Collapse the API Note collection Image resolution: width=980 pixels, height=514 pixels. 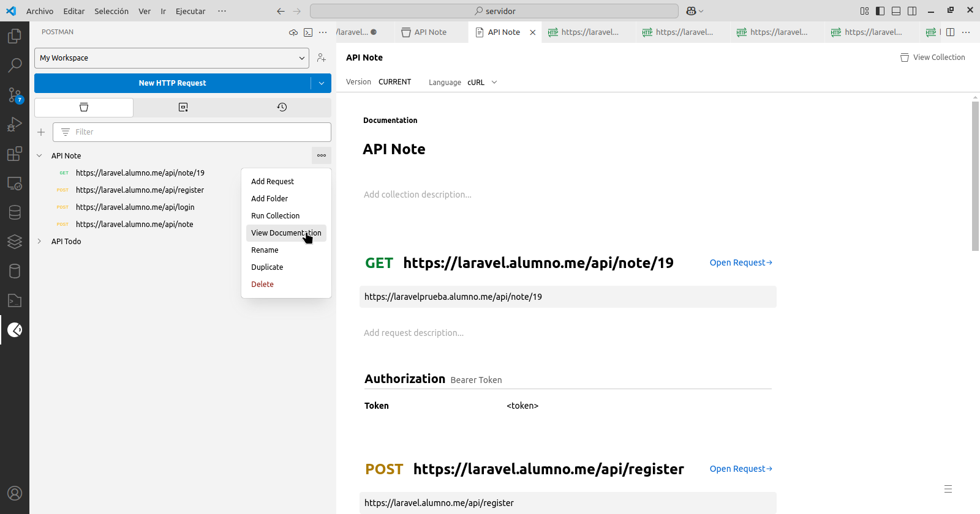click(x=39, y=156)
